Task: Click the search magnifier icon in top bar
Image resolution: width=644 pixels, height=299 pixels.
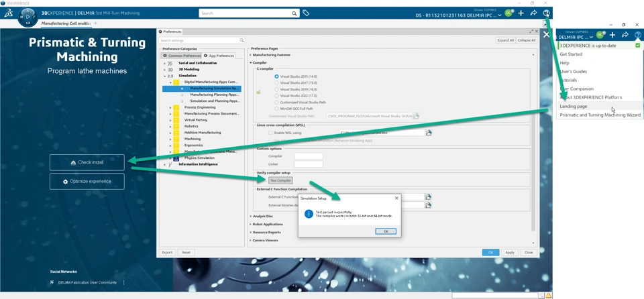Action: pyautogui.click(x=294, y=13)
